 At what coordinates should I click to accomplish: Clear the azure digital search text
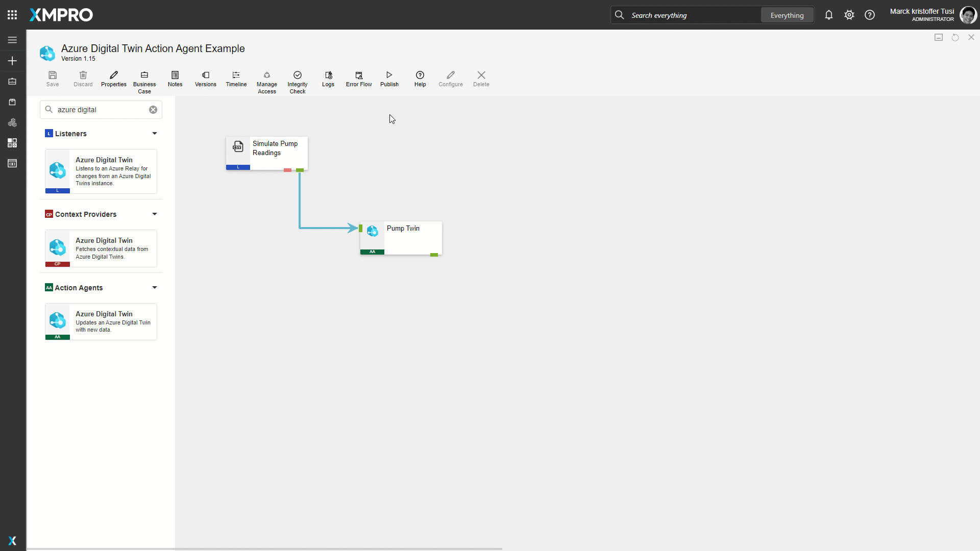coord(153,110)
